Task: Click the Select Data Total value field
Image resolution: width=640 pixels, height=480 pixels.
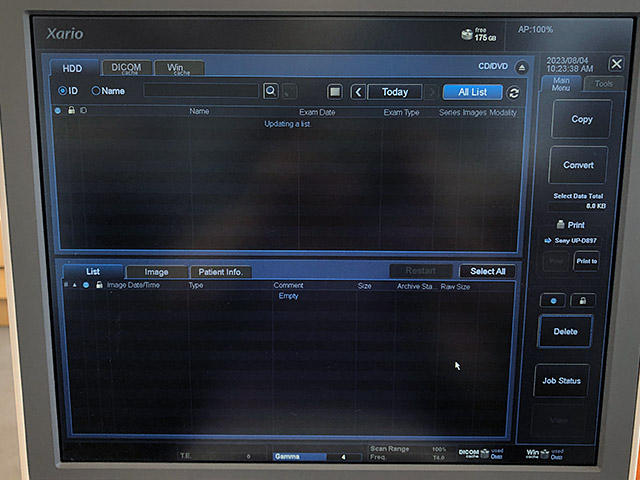Action: (x=577, y=207)
